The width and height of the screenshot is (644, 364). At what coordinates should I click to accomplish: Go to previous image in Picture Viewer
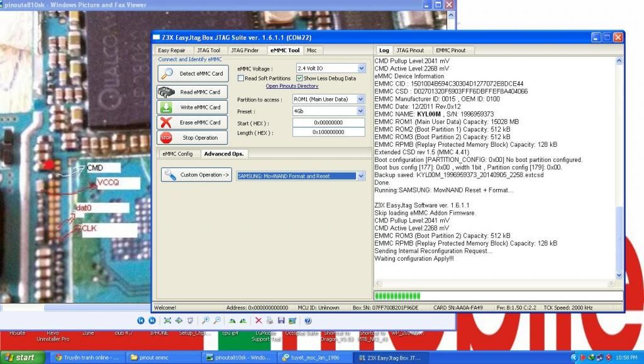click(x=140, y=321)
